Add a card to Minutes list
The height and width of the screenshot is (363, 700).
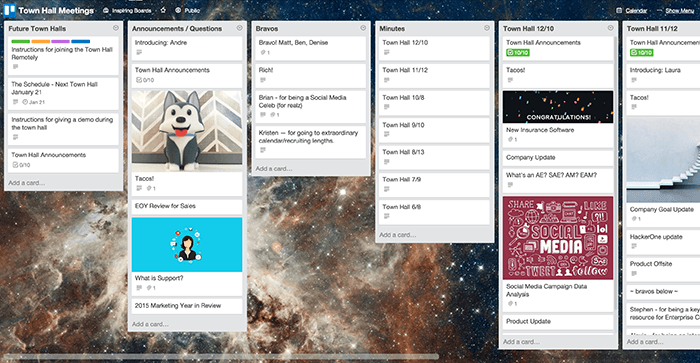[397, 235]
